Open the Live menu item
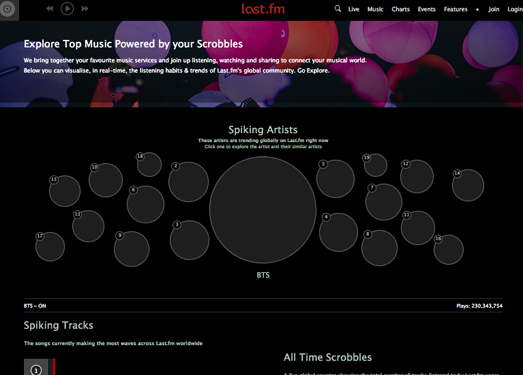Image resolution: width=523 pixels, height=375 pixels. pos(354,9)
